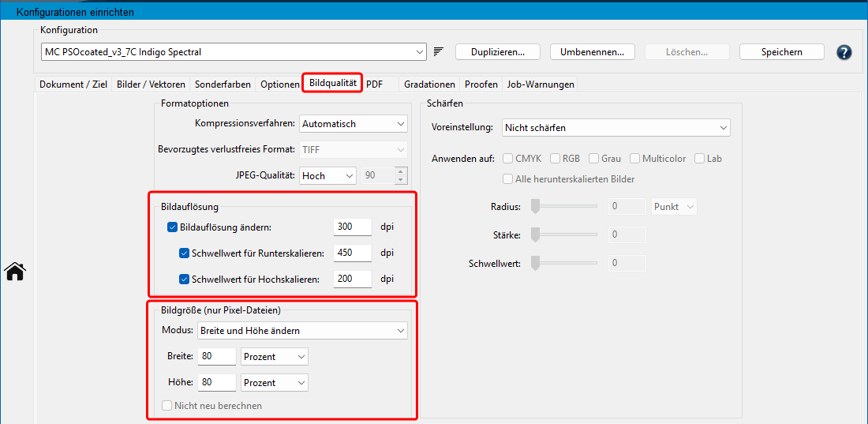Image resolution: width=868 pixels, height=424 pixels.
Task: Open the Gradationen tab
Action: (x=429, y=84)
